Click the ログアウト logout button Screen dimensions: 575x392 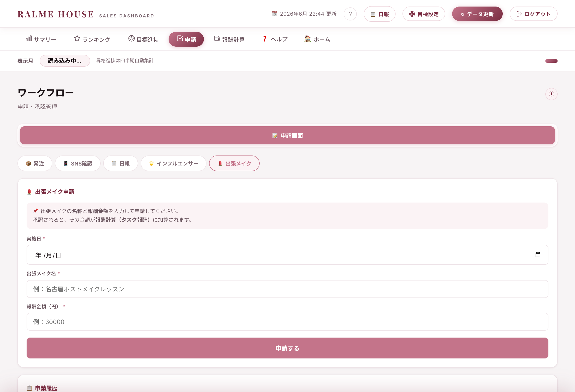pos(533,14)
